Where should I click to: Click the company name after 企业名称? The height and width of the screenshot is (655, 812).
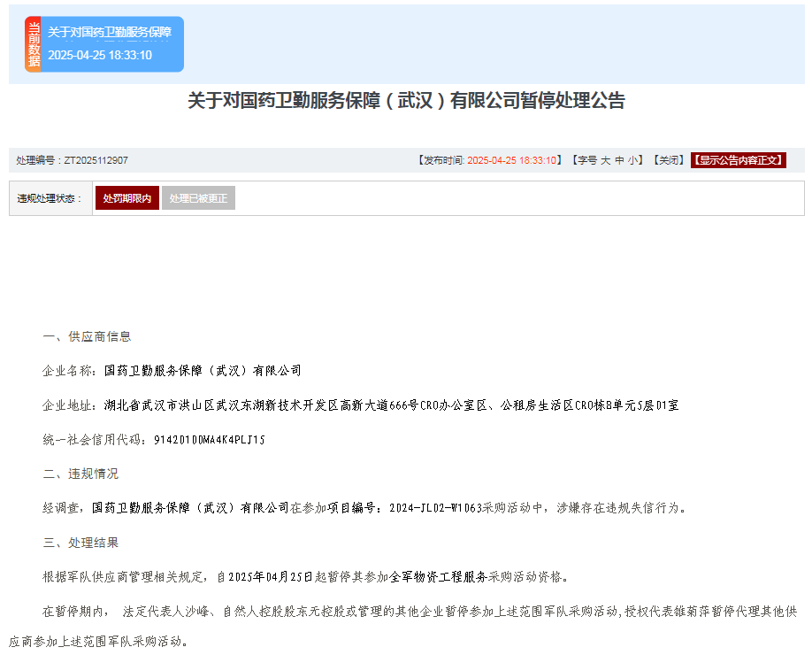point(203,370)
